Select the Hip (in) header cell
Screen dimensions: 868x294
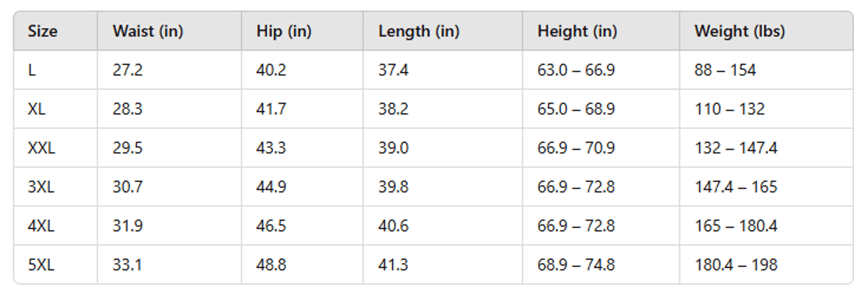(x=302, y=31)
